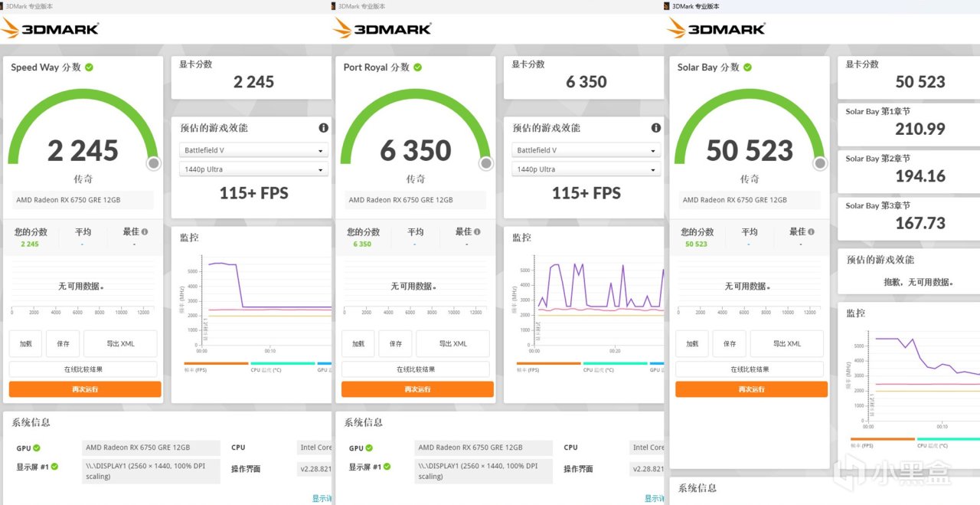This screenshot has height=505, width=980.
Task: Click 显示屏 #1 green check in Speed Way 系统信息
Action: (54, 466)
